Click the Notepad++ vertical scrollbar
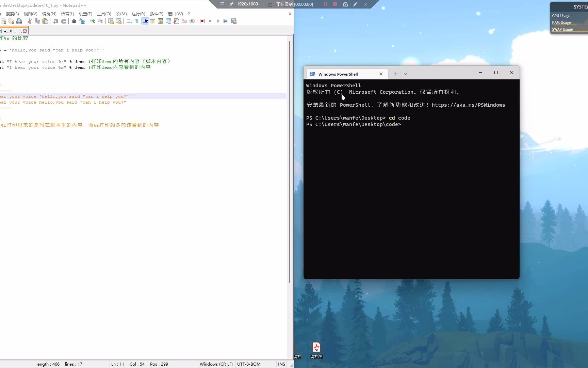 [290, 162]
